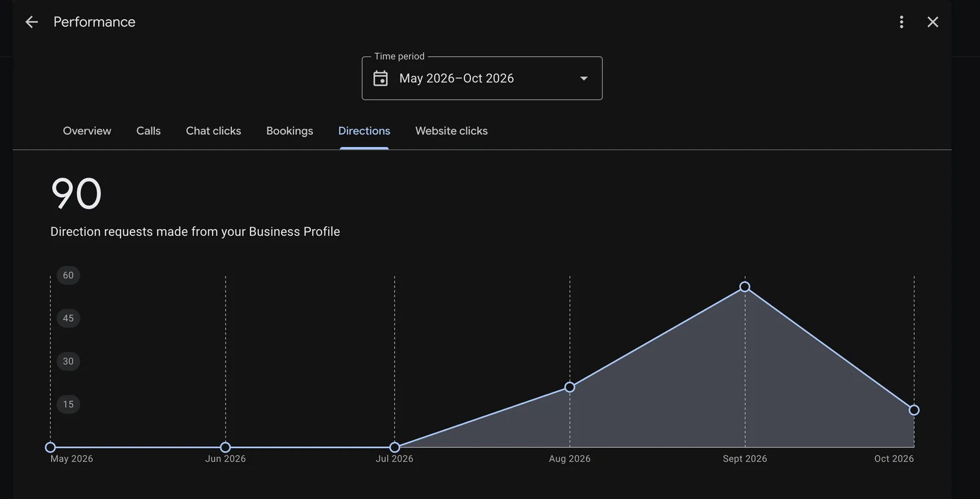Go to the Website clicks tab
The height and width of the screenshot is (499, 980).
tap(451, 131)
